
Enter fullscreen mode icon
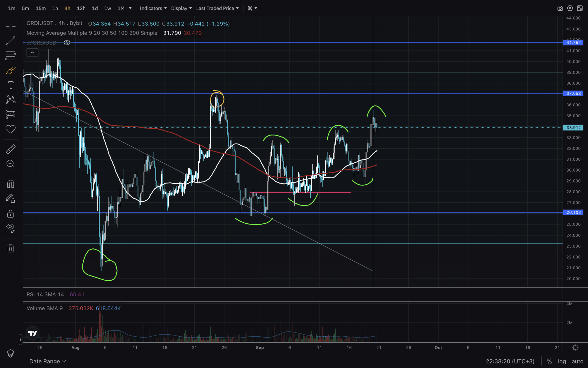pos(580,8)
